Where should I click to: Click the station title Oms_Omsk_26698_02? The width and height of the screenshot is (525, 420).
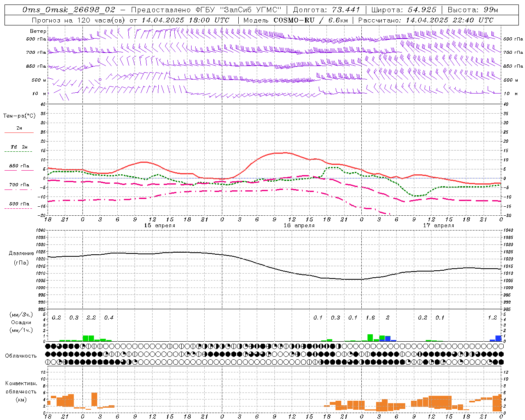pos(69,10)
